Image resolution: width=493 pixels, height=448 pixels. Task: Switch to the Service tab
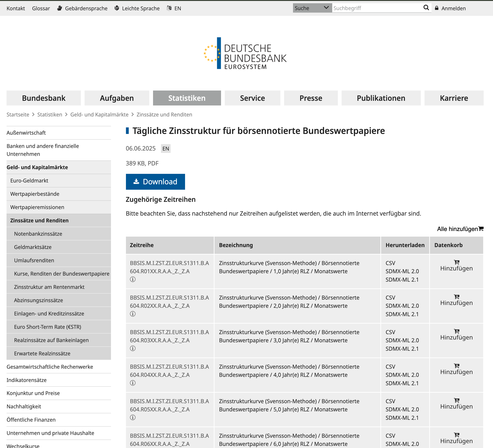[x=252, y=98]
